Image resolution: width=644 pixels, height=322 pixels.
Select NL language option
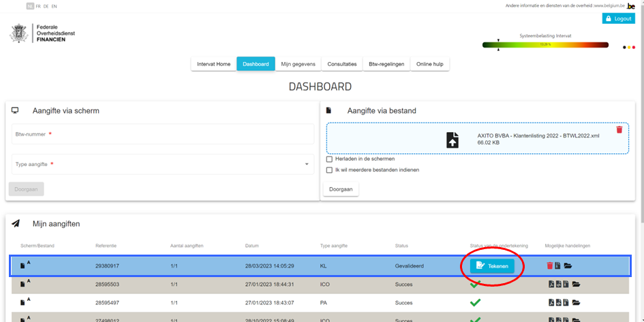coord(30,7)
